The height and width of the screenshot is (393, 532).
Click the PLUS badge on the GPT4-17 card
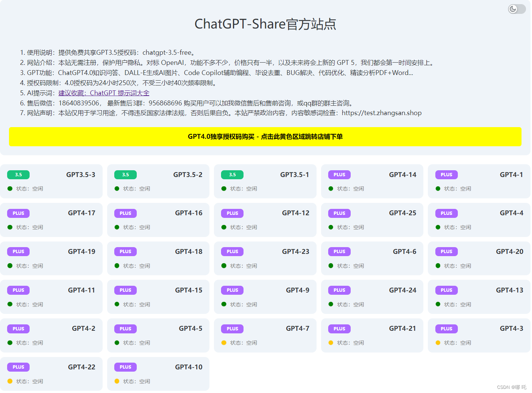18,213
